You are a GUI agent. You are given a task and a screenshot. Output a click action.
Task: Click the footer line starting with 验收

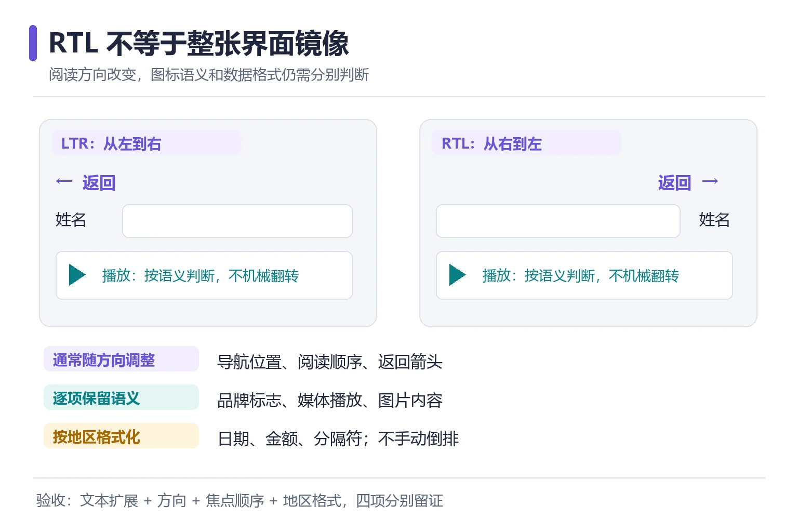240,501
